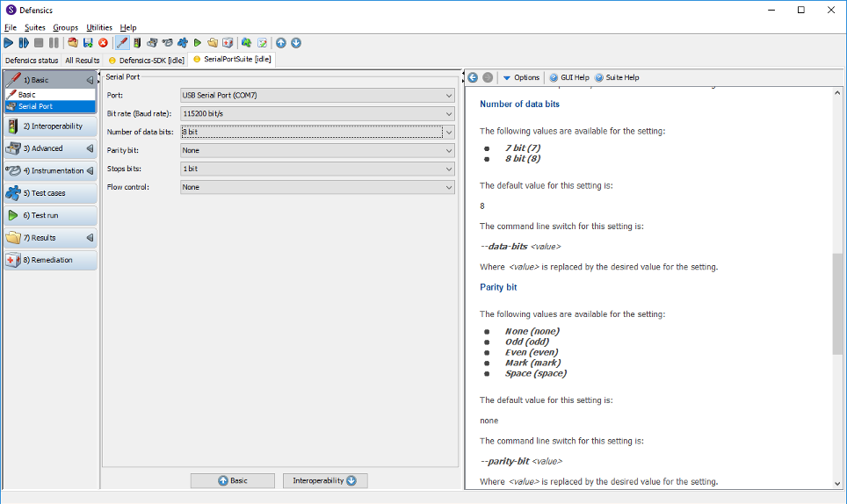
Task: Collapse the 1) Basic section arrow
Action: pyautogui.click(x=90, y=80)
